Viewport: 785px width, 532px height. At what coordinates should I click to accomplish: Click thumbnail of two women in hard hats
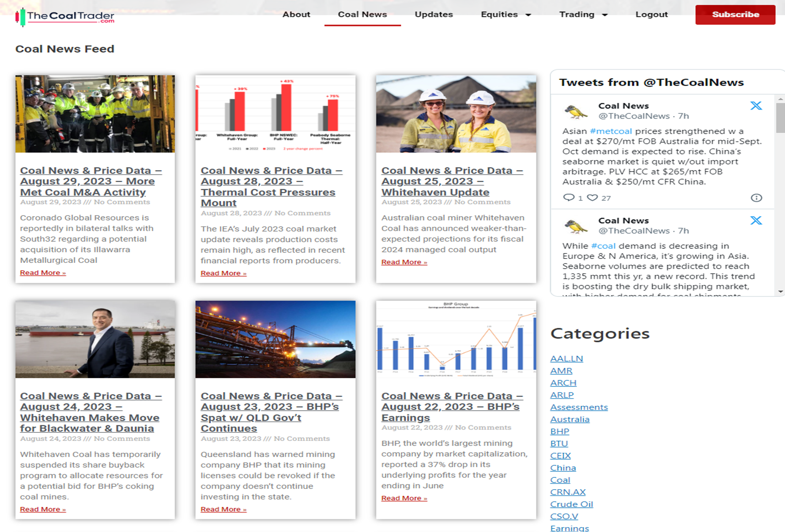pyautogui.click(x=456, y=114)
